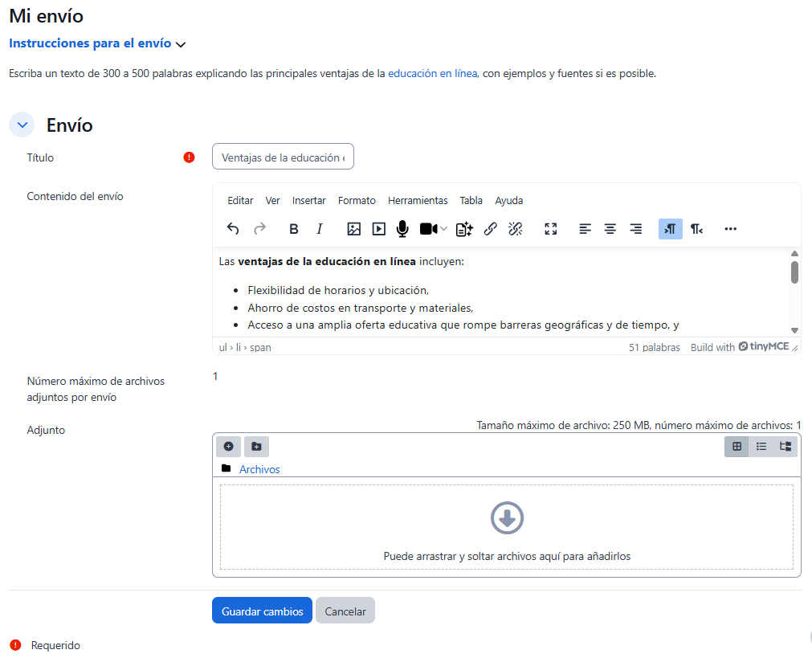The height and width of the screenshot is (658, 812).
Task: Enter fullscreen mode in the editor
Action: coord(551,229)
